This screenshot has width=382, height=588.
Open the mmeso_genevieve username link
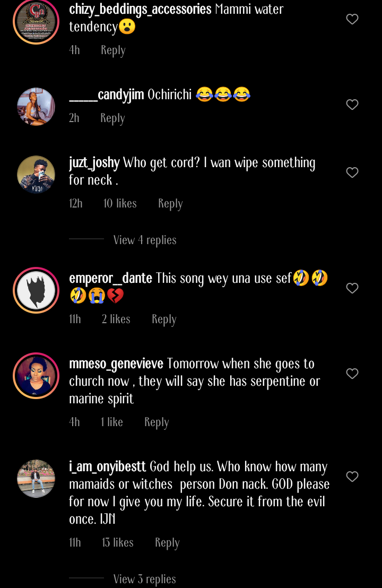[x=116, y=364]
